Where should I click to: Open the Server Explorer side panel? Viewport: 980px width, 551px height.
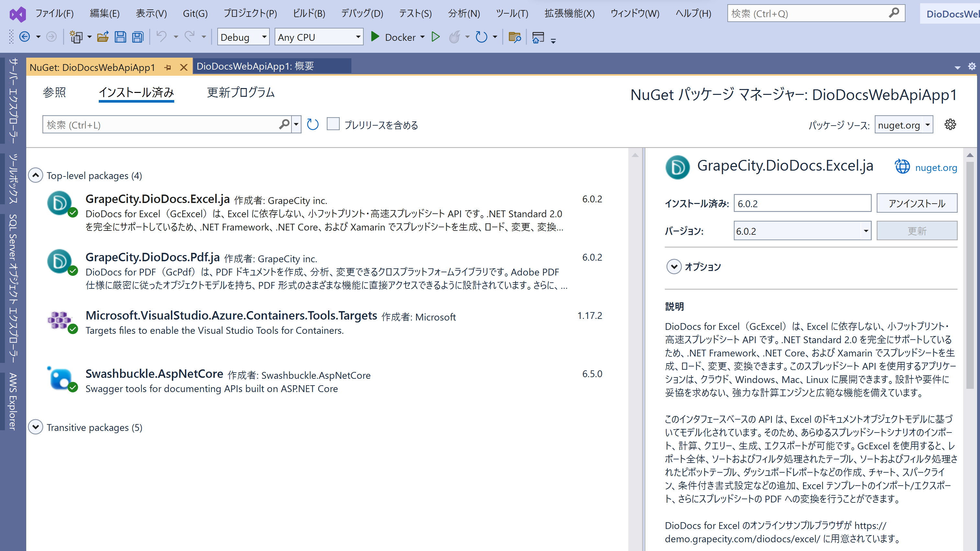pos(13,100)
